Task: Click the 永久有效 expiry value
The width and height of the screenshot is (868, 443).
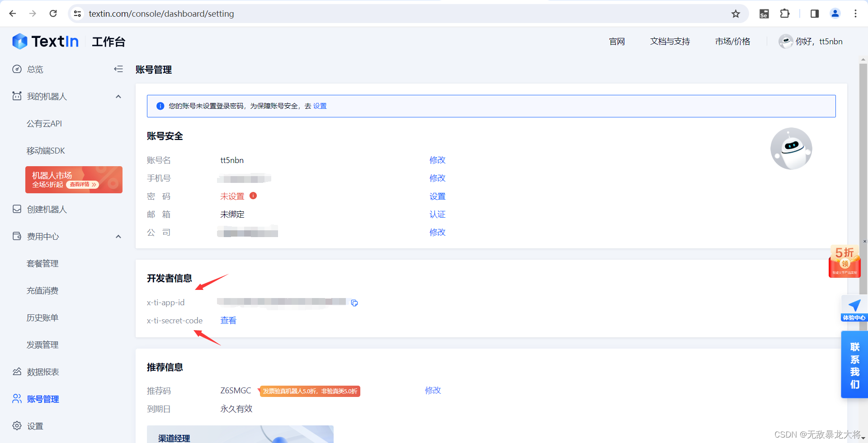Action: 236,409
